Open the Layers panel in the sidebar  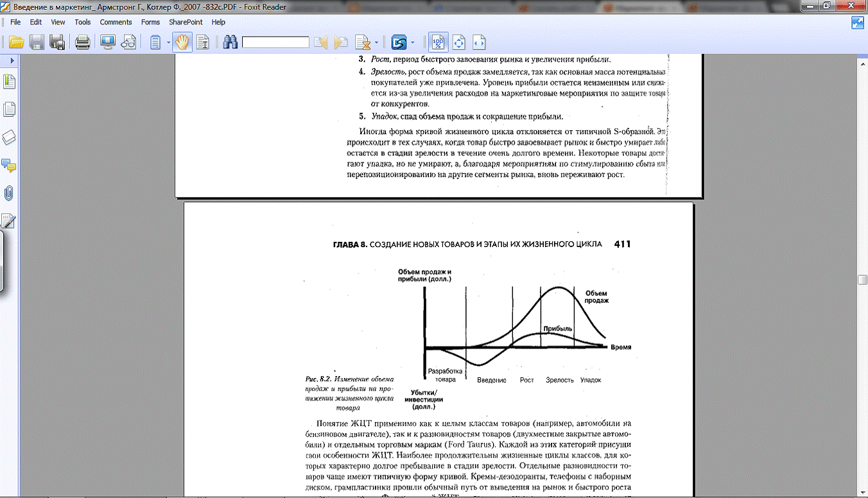coord(10,138)
